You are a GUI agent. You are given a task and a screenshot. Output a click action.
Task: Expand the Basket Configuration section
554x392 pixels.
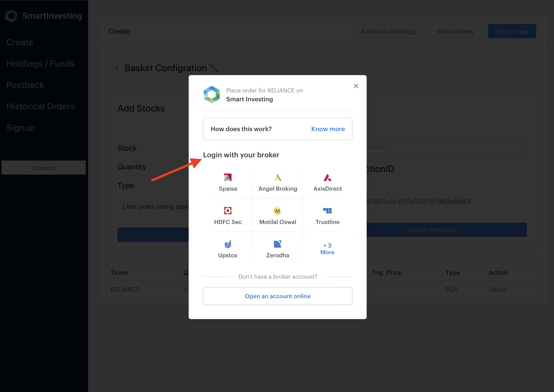pos(117,68)
